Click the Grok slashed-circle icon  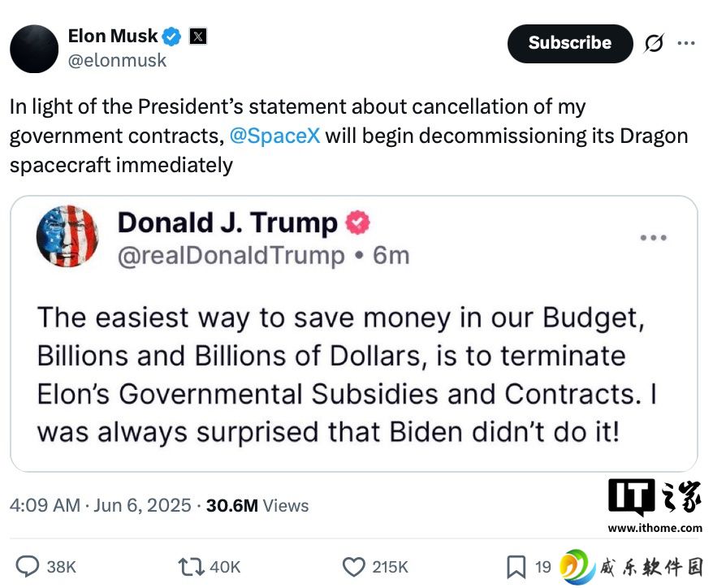click(654, 43)
